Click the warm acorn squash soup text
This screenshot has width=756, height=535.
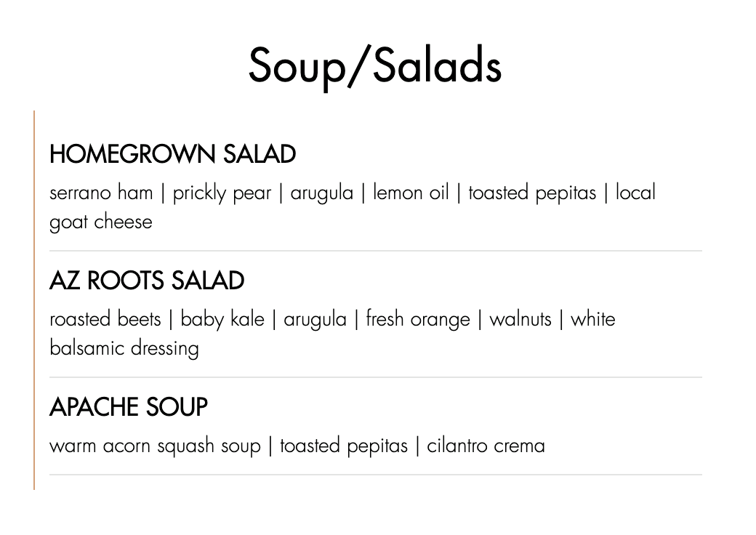[155, 446]
